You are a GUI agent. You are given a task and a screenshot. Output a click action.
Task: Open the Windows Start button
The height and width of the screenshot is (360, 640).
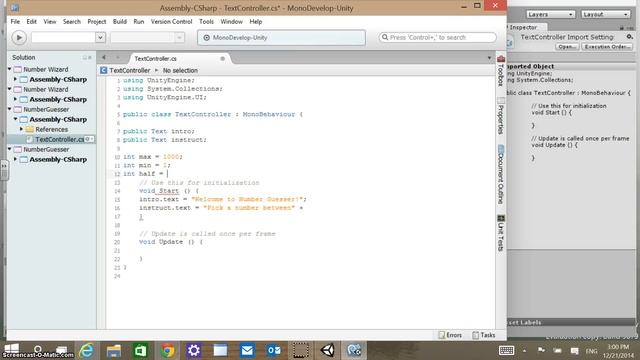[x=11, y=349]
